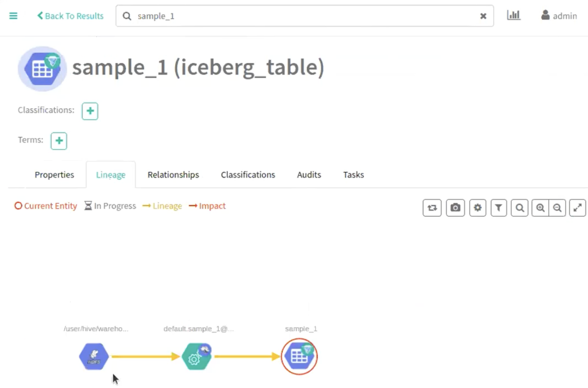Click Back To Results link
This screenshot has width=588, height=388.
[x=71, y=16]
